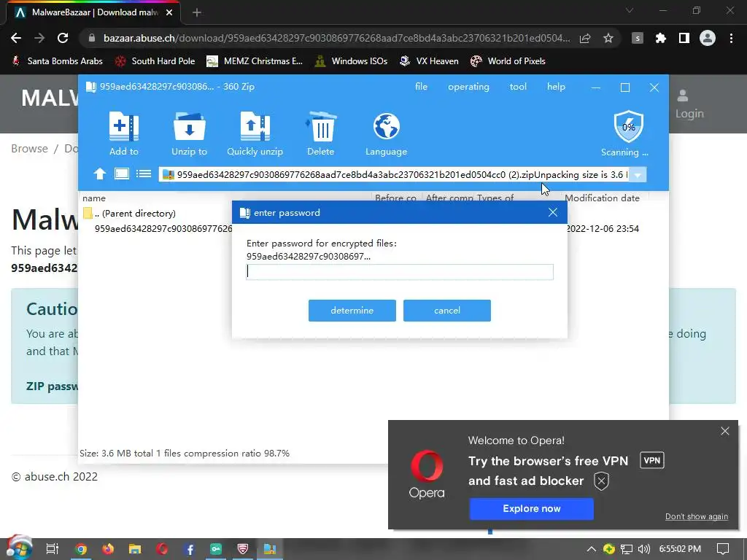This screenshot has width=747, height=560.
Task: Open VX Heaven bookmark
Action: click(429, 61)
